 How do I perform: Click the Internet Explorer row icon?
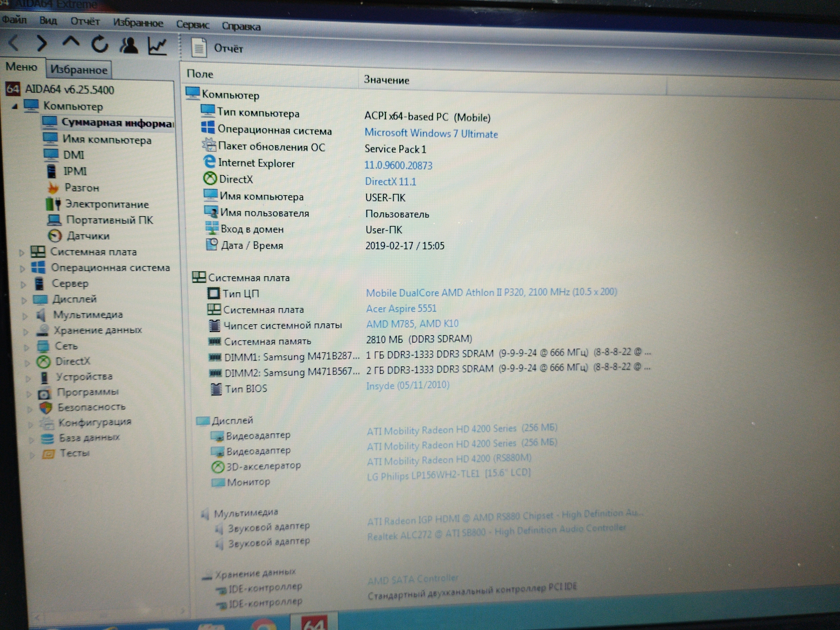click(x=210, y=162)
